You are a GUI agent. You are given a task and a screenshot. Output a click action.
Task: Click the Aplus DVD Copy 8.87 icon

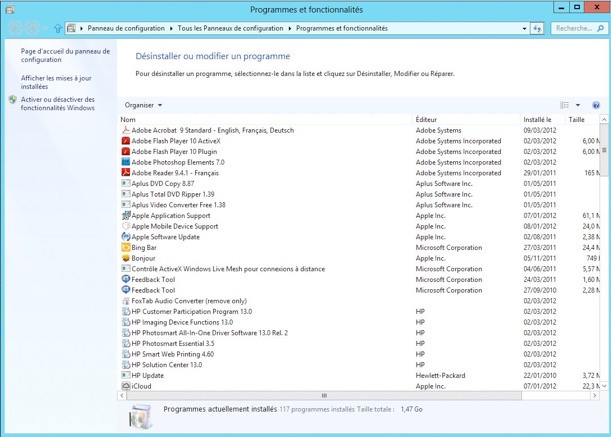[x=126, y=184]
